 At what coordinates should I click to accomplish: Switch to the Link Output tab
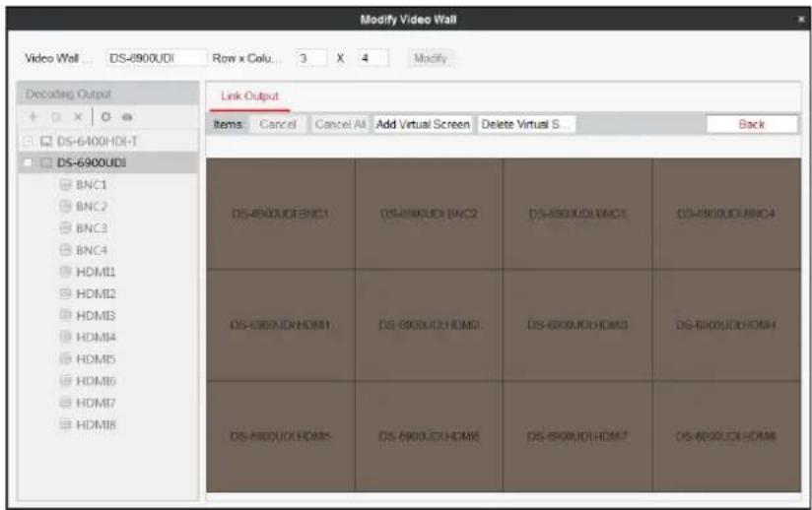249,96
